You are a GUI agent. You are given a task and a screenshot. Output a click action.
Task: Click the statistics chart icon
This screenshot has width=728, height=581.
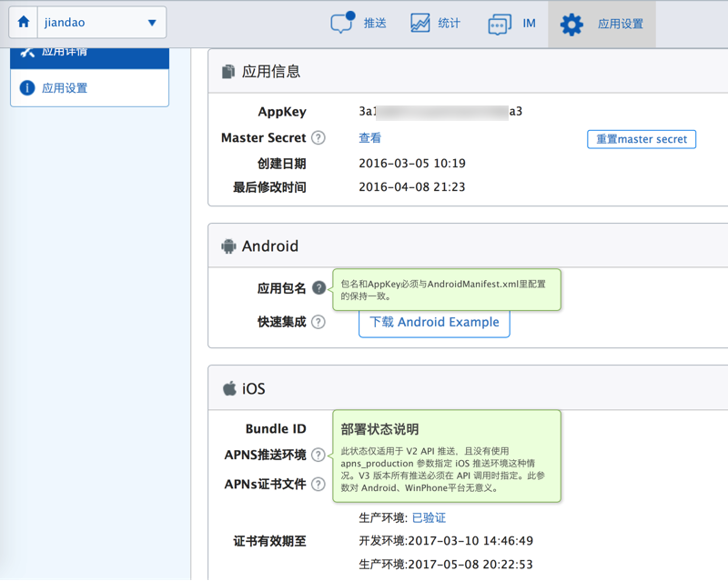[420, 23]
